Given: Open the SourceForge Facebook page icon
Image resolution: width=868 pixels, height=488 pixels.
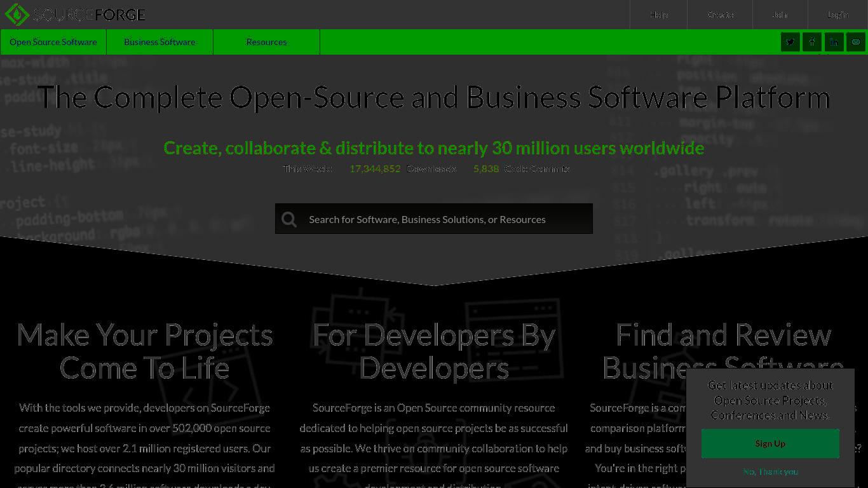Looking at the screenshot, I should click(x=812, y=42).
